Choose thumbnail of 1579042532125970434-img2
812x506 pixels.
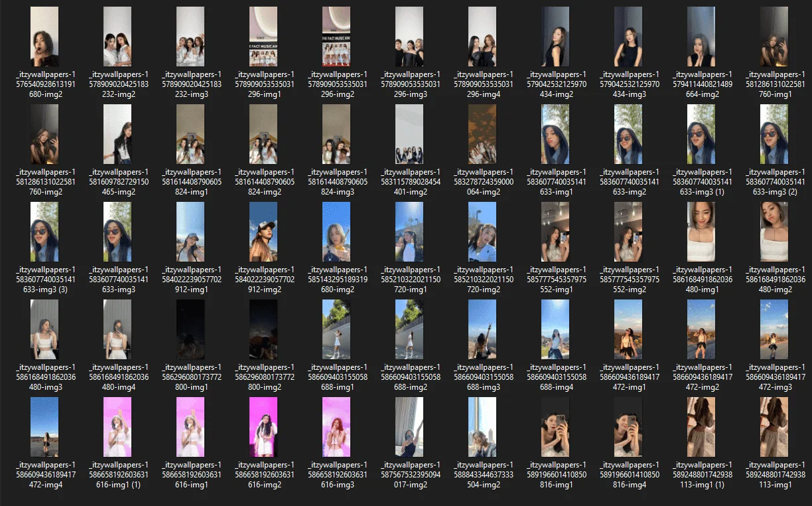[555, 37]
